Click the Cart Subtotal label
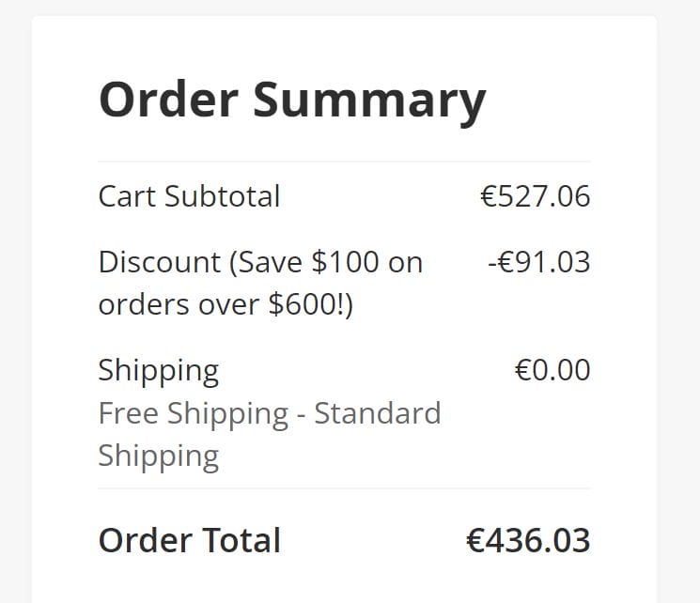Image resolution: width=700 pixels, height=603 pixels. [189, 196]
